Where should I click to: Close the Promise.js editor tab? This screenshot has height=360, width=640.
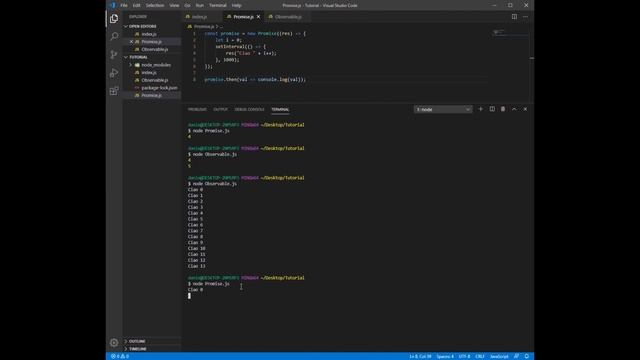click(x=258, y=17)
